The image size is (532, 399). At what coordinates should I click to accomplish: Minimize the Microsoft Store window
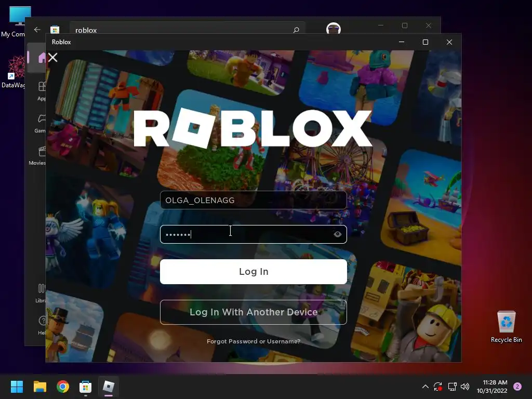pyautogui.click(x=381, y=25)
